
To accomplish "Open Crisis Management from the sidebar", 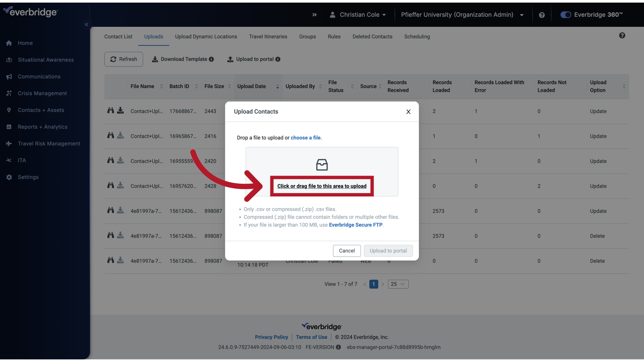I will tap(43, 93).
